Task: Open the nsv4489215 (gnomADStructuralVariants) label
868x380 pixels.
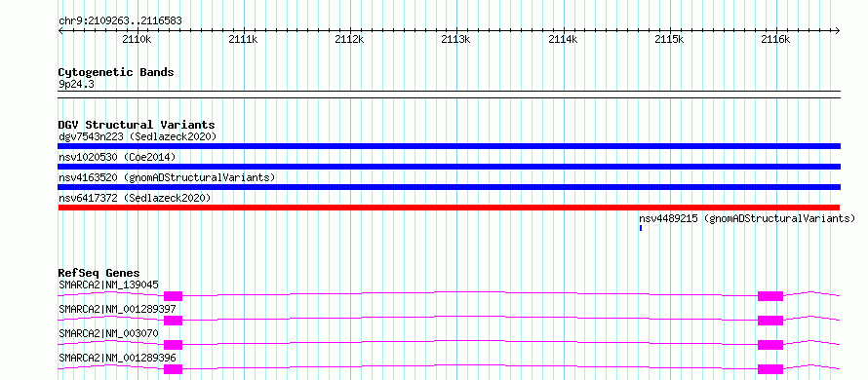Action: coord(747,218)
